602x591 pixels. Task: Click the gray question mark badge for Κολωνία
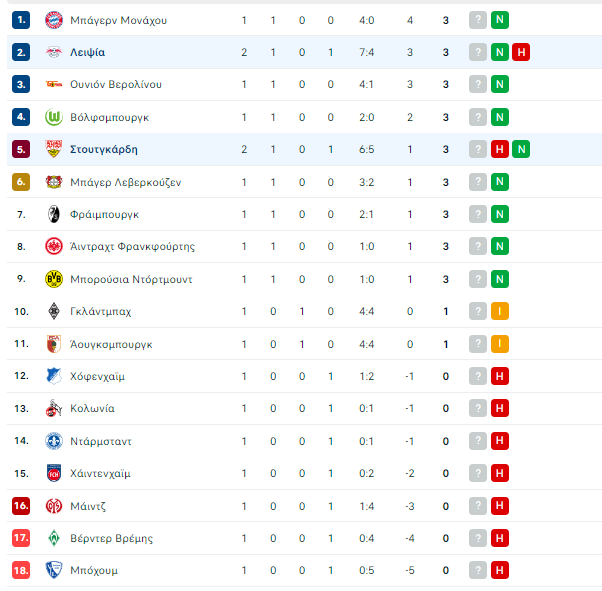click(x=478, y=408)
